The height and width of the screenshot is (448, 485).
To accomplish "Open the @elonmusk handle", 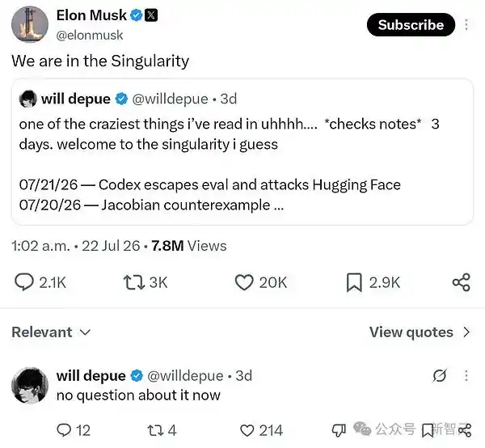I will (90, 36).
